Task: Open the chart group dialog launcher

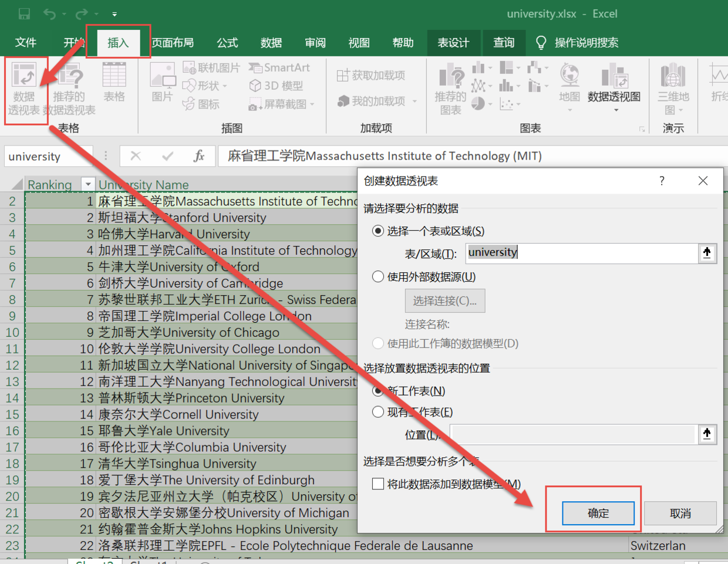Action: pos(642,129)
